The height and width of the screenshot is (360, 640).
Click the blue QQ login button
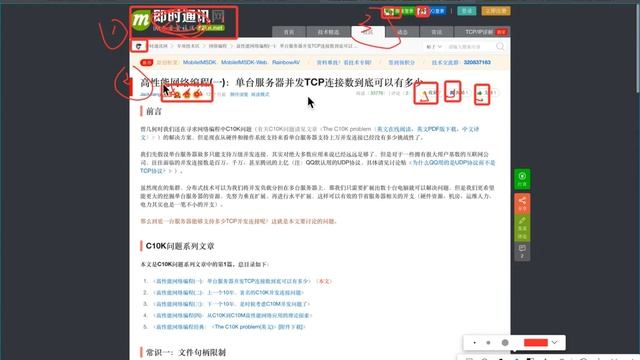tap(437, 11)
